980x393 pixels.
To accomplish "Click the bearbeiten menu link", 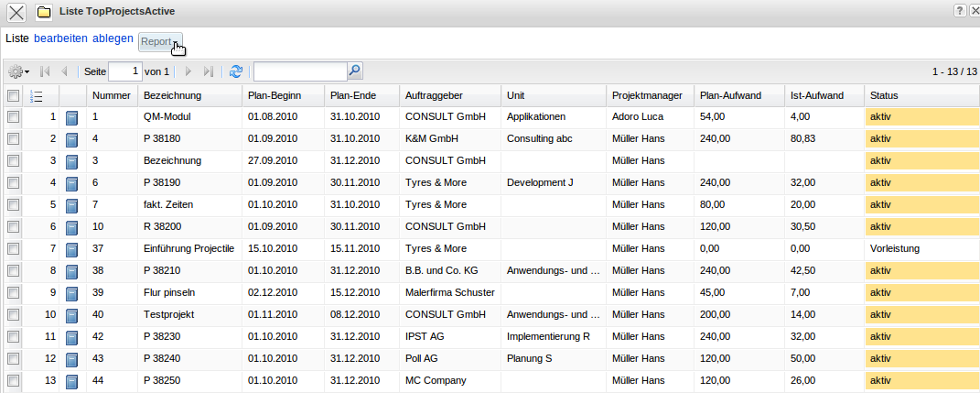I will 60,38.
